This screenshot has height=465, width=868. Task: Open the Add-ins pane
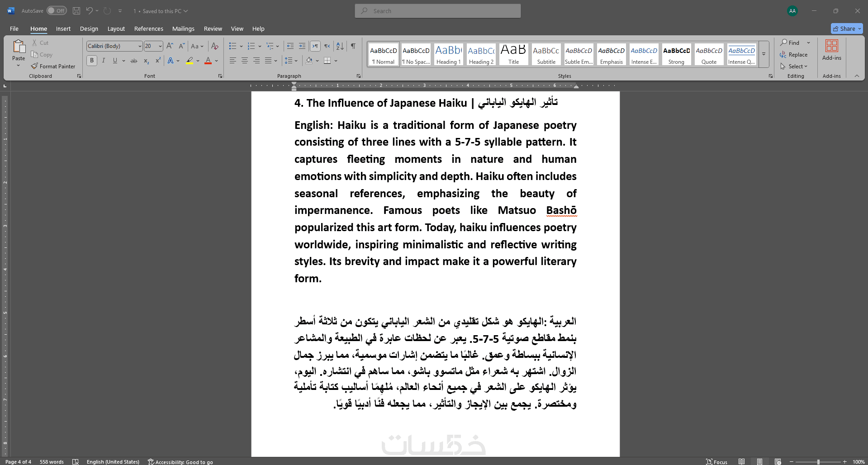831,50
